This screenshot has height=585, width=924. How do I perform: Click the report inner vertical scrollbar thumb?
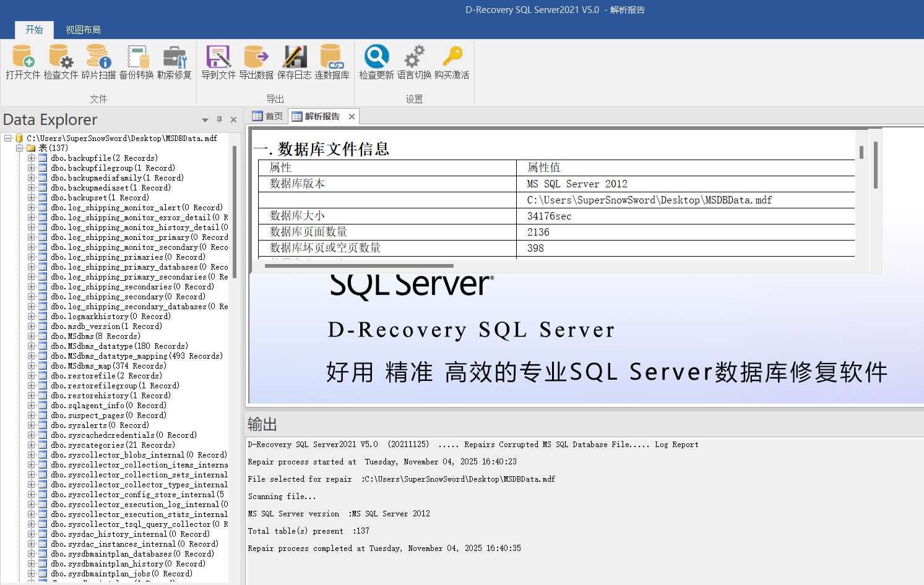[x=861, y=152]
